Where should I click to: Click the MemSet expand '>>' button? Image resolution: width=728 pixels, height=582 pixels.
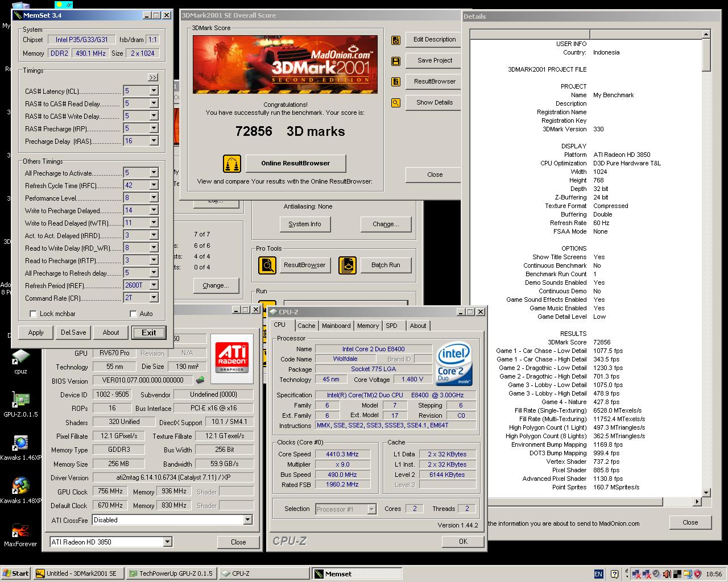tap(153, 77)
